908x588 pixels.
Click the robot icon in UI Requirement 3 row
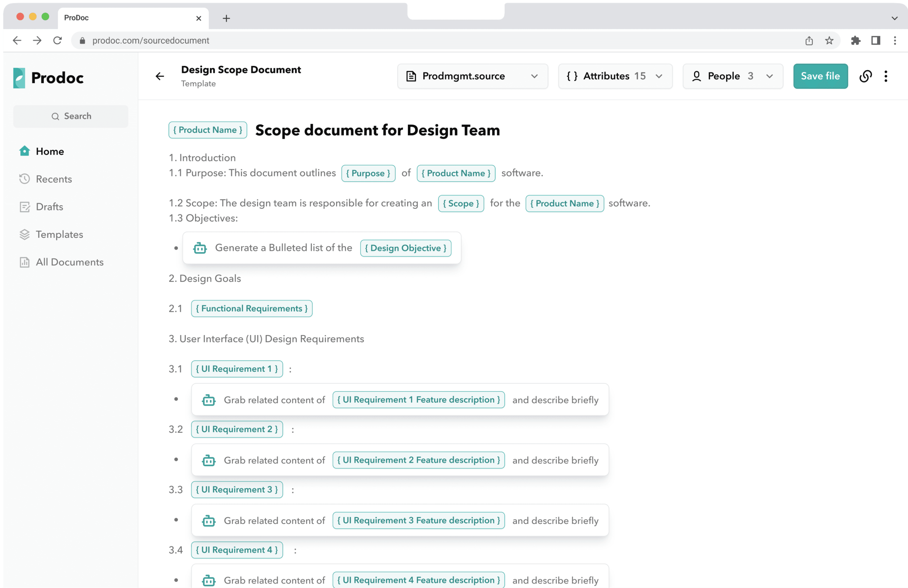(209, 521)
